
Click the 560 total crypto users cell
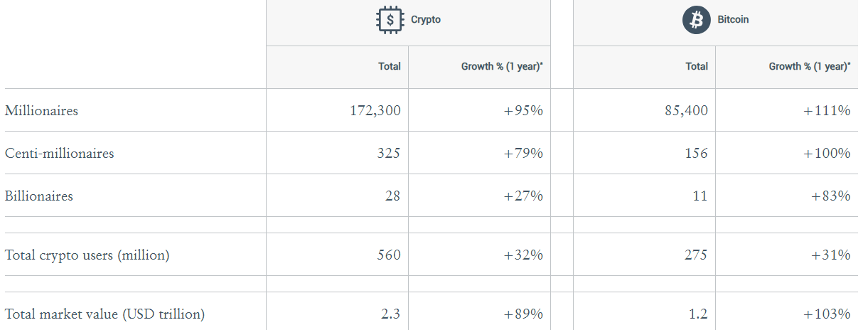pos(388,255)
